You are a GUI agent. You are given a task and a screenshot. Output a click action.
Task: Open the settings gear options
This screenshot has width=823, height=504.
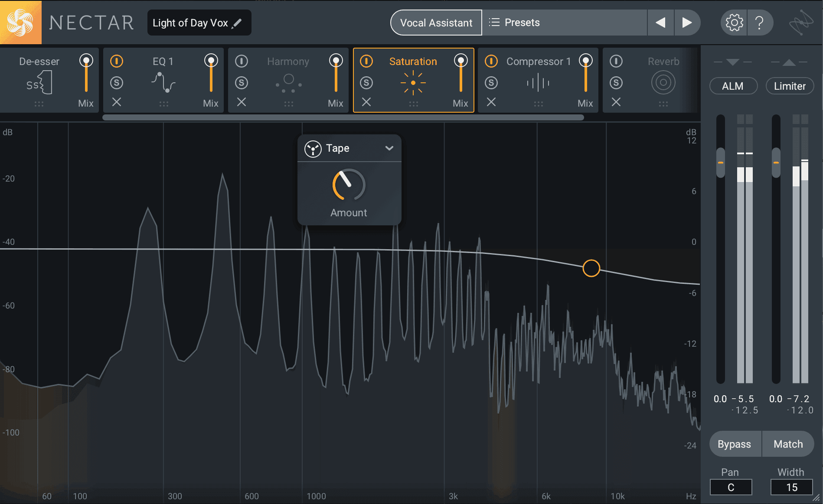click(734, 23)
